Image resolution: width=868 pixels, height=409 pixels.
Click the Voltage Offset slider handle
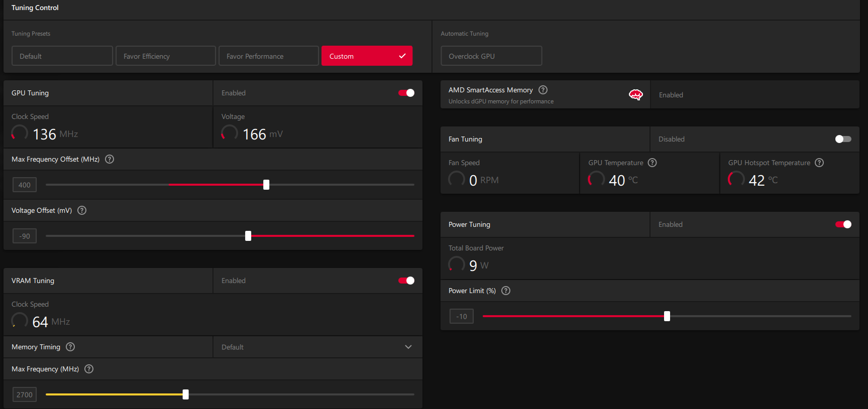[248, 236]
